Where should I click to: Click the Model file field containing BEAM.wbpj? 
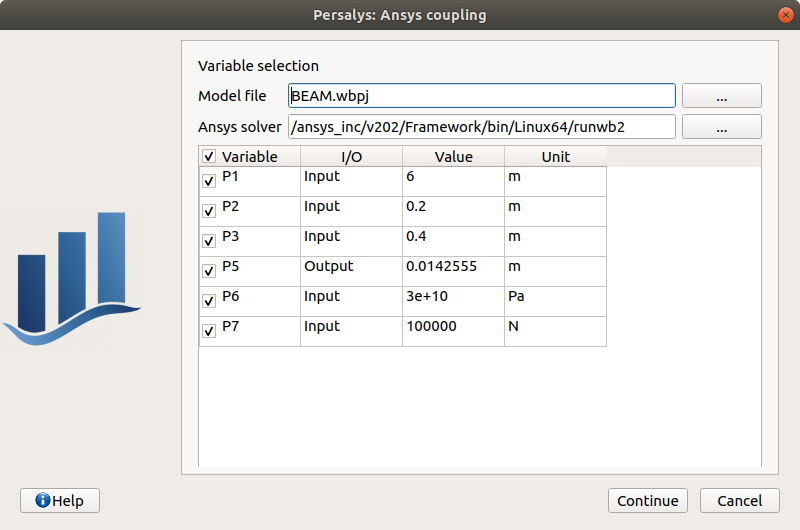[x=480, y=96]
